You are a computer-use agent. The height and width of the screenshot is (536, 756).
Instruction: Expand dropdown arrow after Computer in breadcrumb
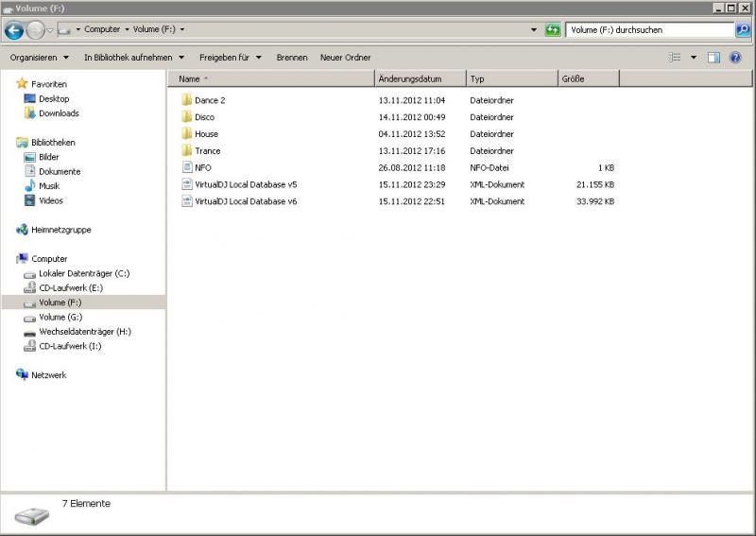78,29
